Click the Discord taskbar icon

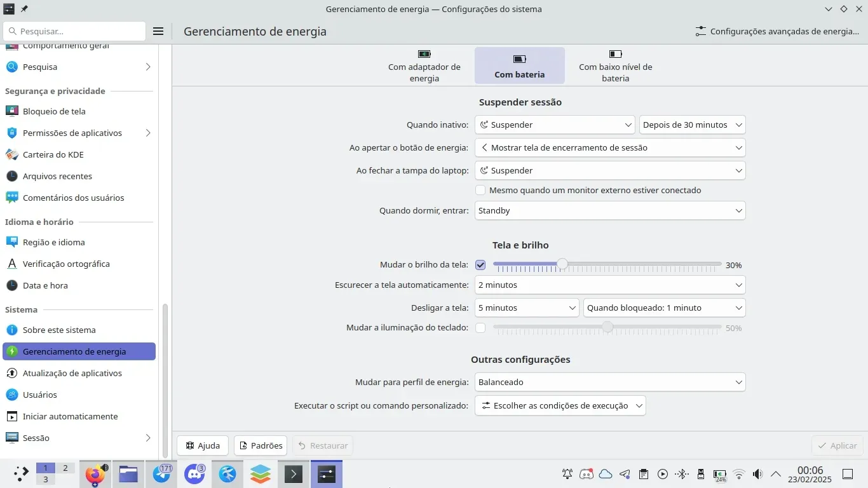pyautogui.click(x=194, y=474)
